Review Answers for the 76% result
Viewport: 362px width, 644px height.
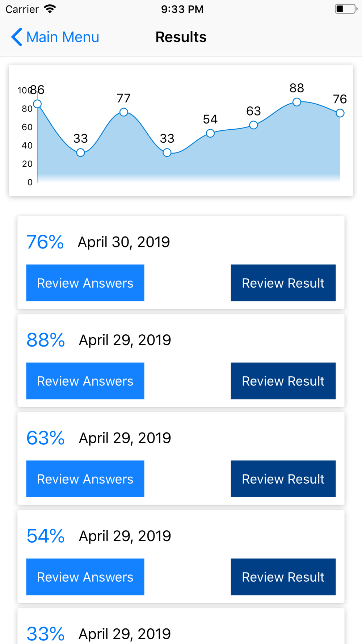pyautogui.click(x=85, y=283)
